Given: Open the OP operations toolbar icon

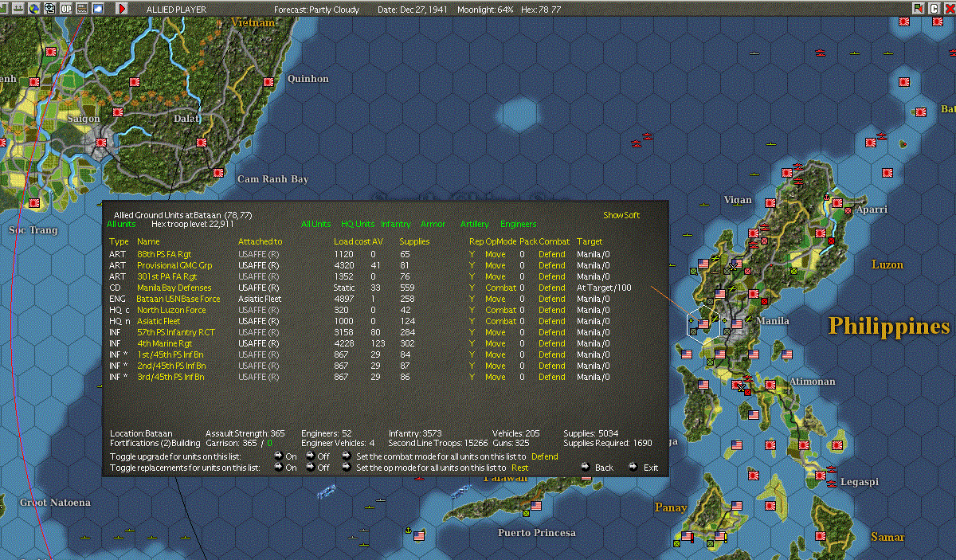Looking at the screenshot, I should (66, 9).
